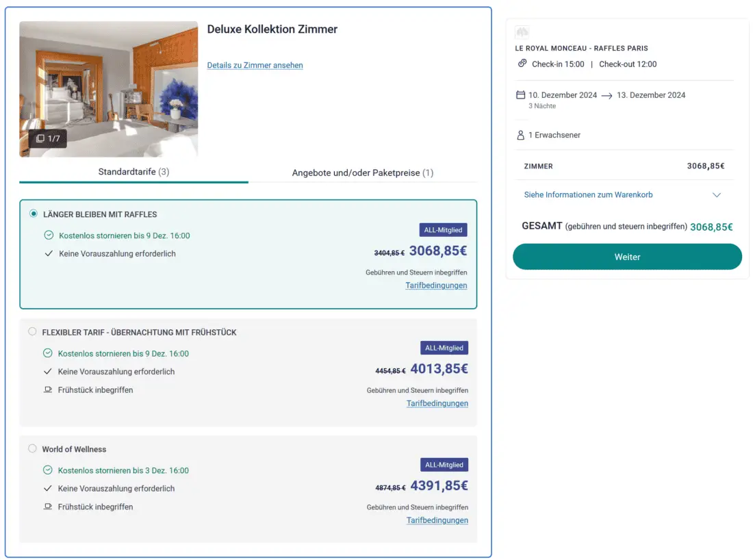Open Tarifbedingungen for the 3068,85€ rate
Viewport: 753px width, 560px height.
(x=436, y=285)
